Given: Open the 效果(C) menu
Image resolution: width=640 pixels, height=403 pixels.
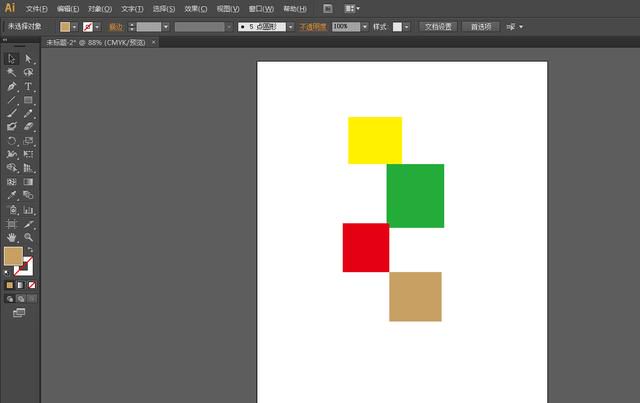Looking at the screenshot, I should tap(196, 9).
